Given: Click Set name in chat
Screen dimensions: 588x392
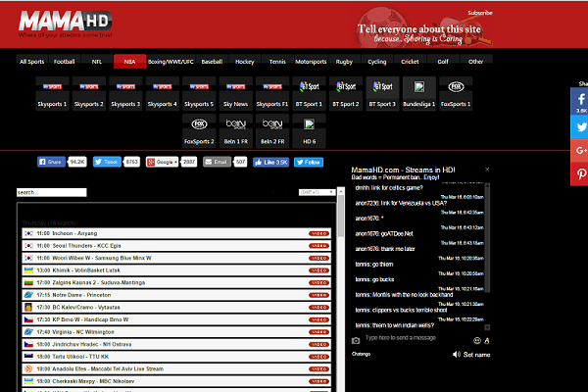Looking at the screenshot, I should tap(476, 355).
